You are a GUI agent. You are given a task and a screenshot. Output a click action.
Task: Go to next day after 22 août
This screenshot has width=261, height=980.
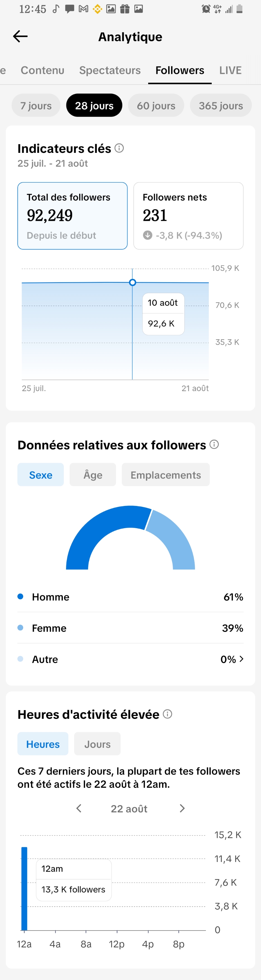point(182,808)
